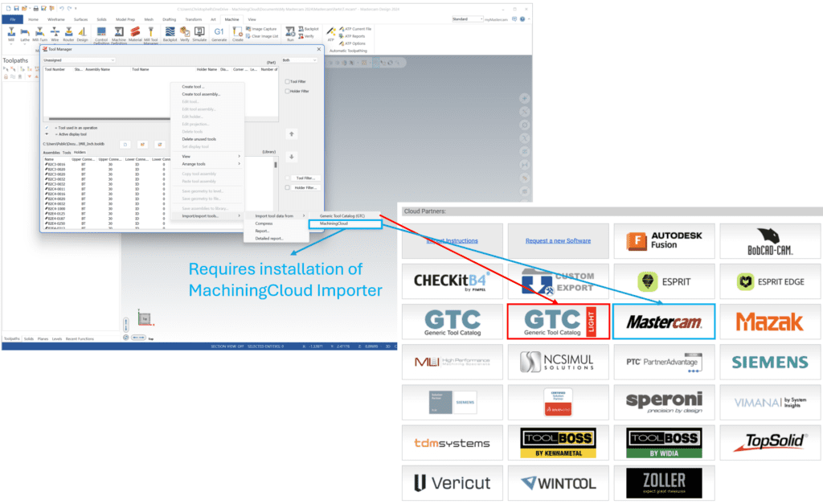Viewport: 823px width, 504px height.
Task: Click the Run icon in ribbon
Action: coord(290,34)
